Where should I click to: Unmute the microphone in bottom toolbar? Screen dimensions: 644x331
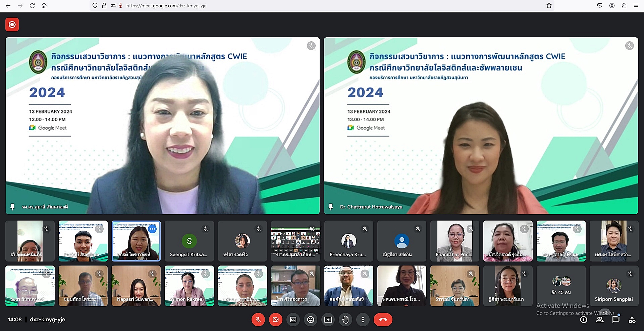[258, 320]
